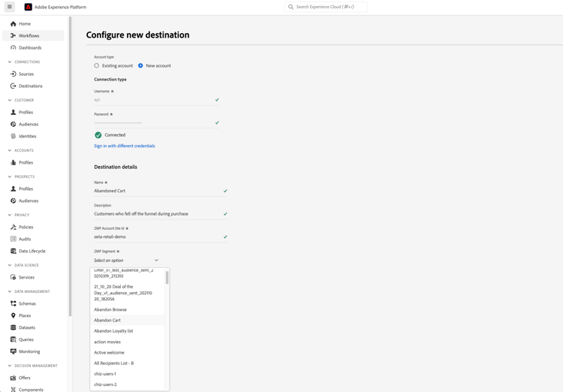Click Sign in with different credentials
This screenshot has width=563, height=392.
(x=124, y=146)
